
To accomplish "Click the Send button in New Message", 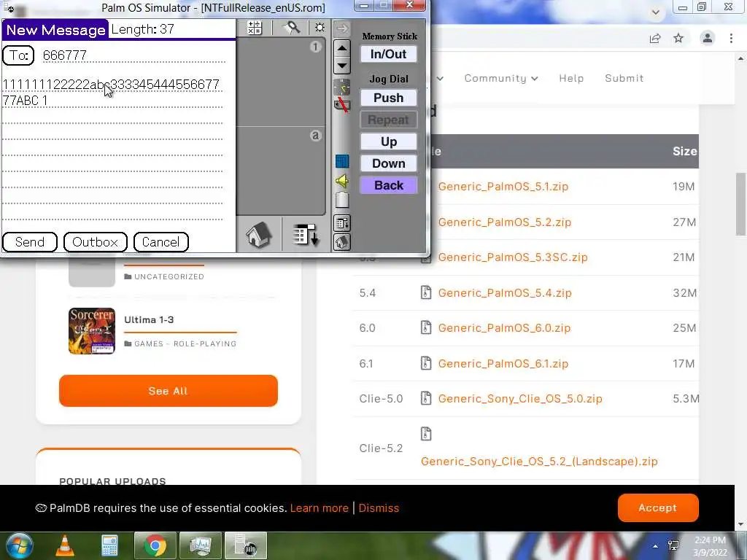I will (x=29, y=242).
